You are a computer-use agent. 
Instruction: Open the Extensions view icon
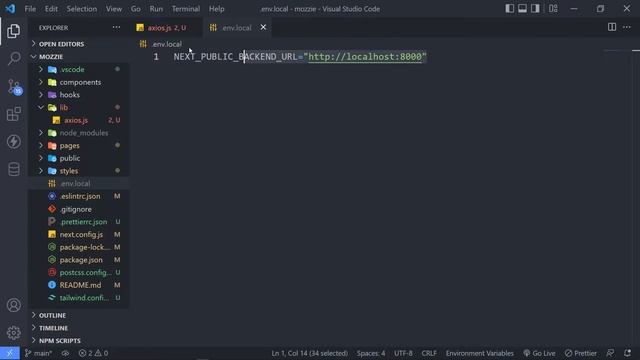(13, 114)
